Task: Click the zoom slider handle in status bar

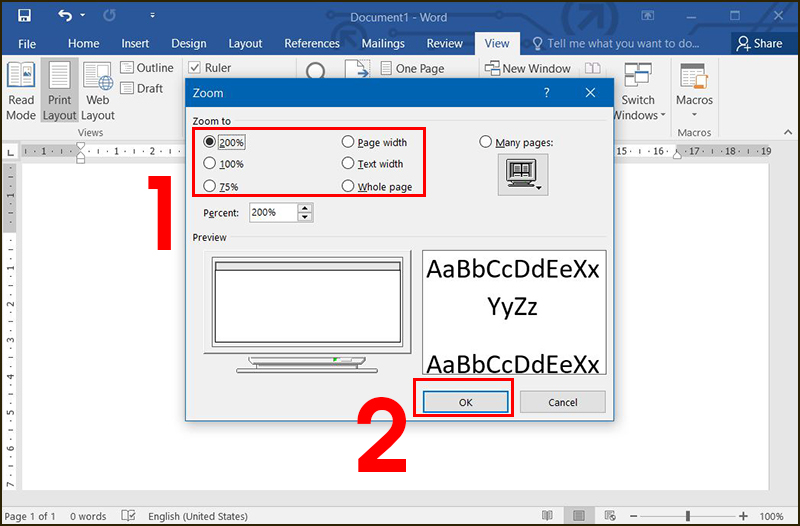Action: pos(688,516)
